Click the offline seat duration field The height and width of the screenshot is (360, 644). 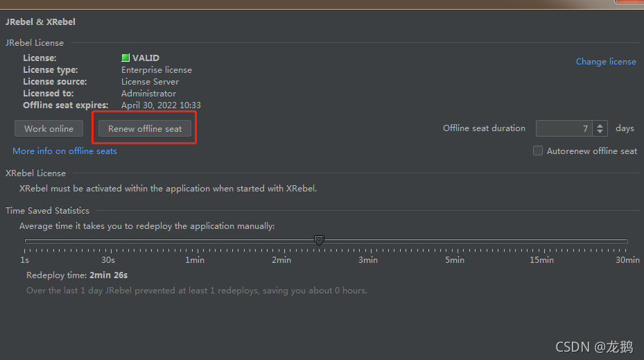point(564,128)
